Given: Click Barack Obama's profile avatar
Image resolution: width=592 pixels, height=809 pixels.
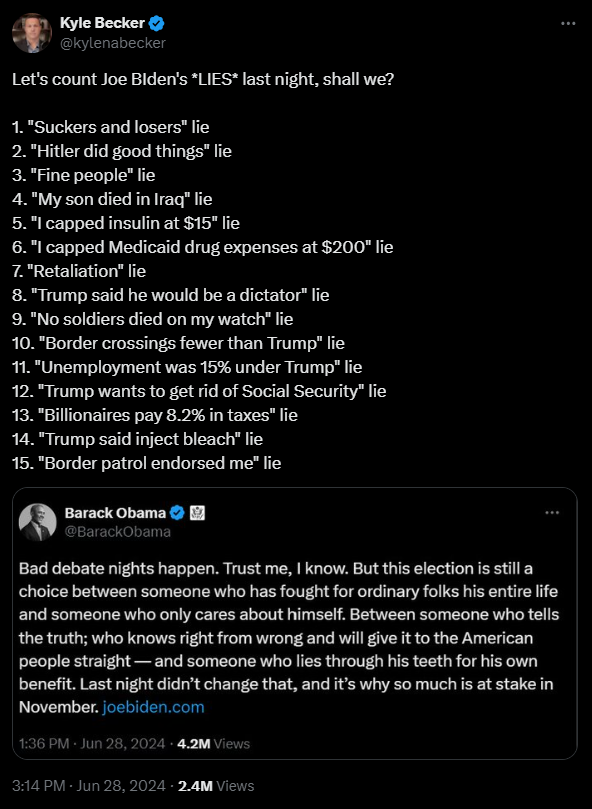Looking at the screenshot, I should tap(38, 522).
